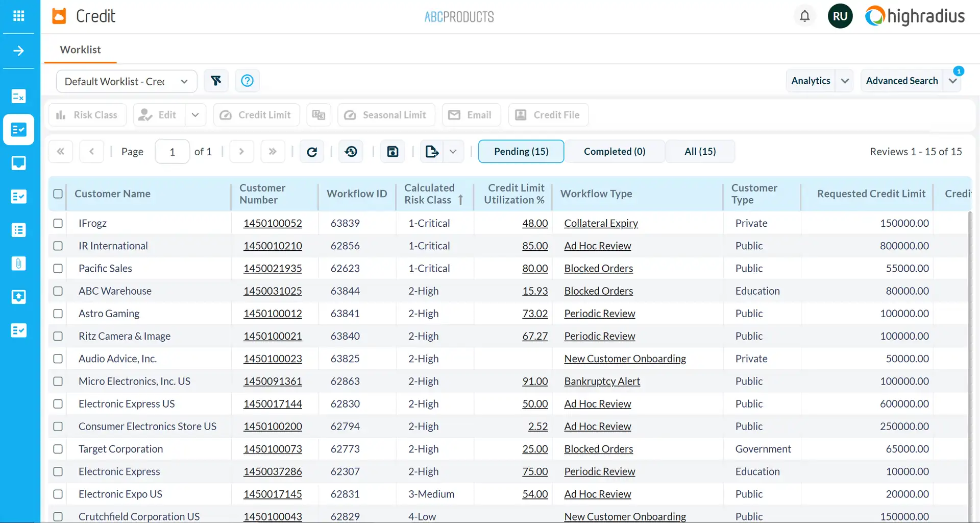This screenshot has height=523, width=980.
Task: Show Pending (15) reviews
Action: [x=521, y=151]
